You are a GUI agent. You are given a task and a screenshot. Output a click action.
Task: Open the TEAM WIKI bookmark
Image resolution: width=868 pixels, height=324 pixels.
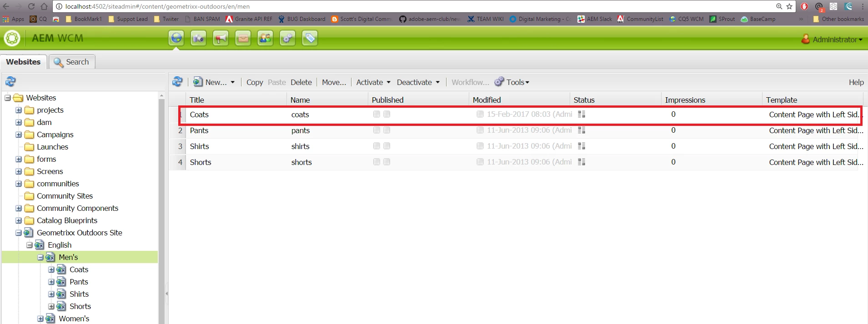(486, 19)
